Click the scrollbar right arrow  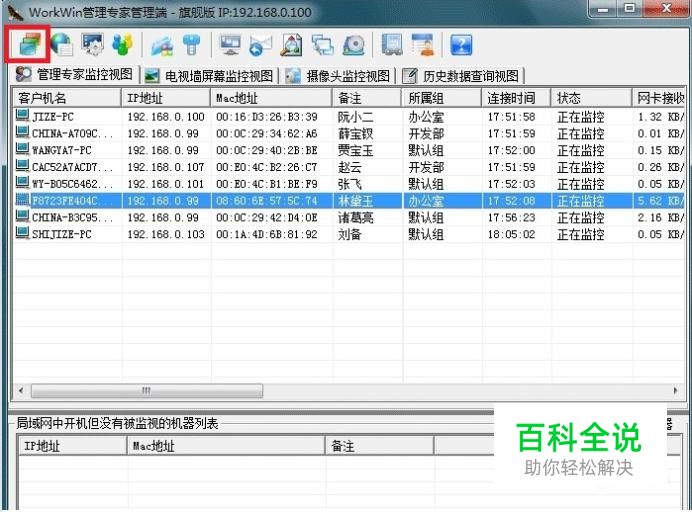point(675,391)
